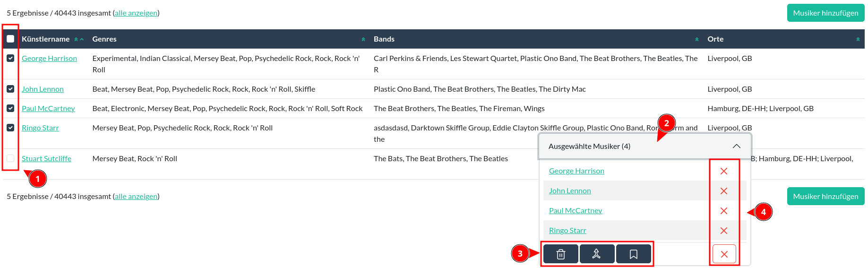Clear all selected musicians with outlined X

pyautogui.click(x=724, y=254)
